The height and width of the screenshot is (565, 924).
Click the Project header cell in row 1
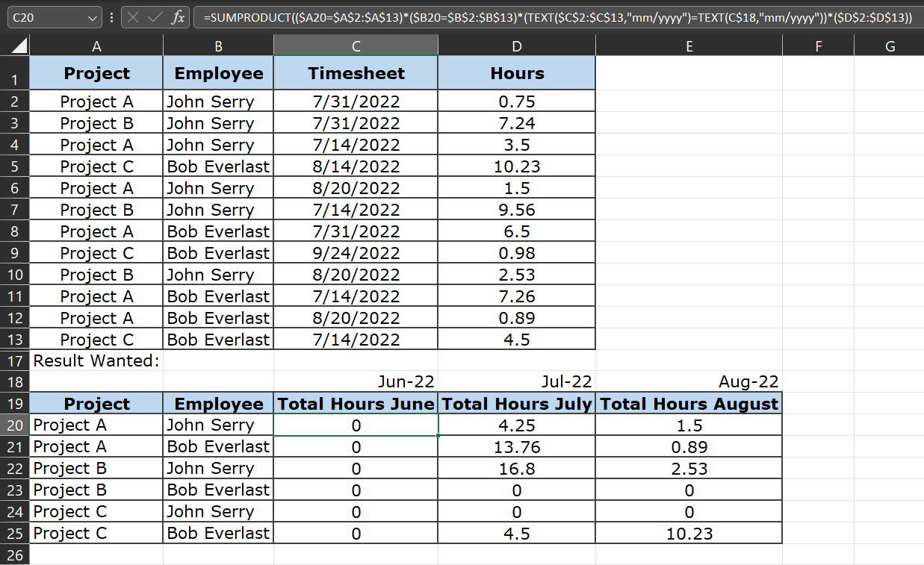[x=96, y=73]
